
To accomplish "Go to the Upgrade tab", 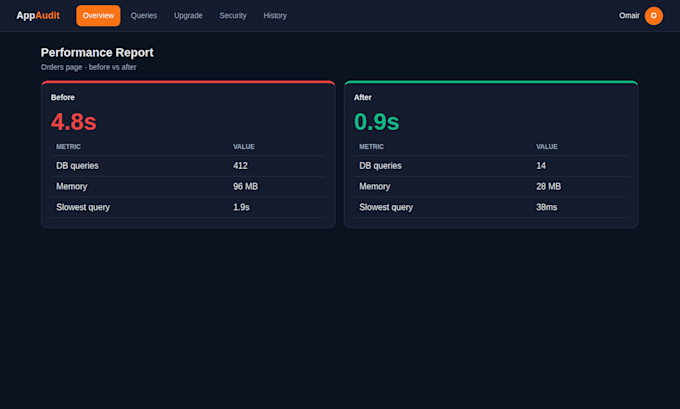I will (x=188, y=16).
